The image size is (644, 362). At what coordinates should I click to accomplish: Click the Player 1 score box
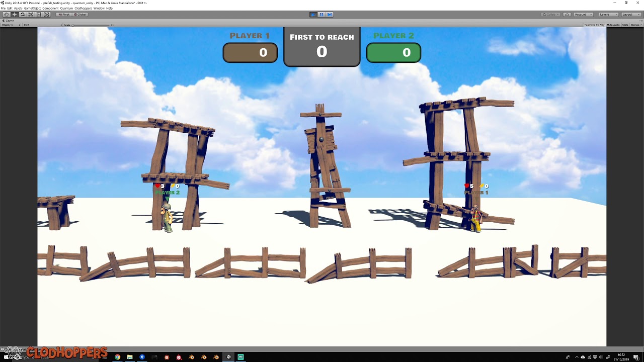tap(250, 53)
